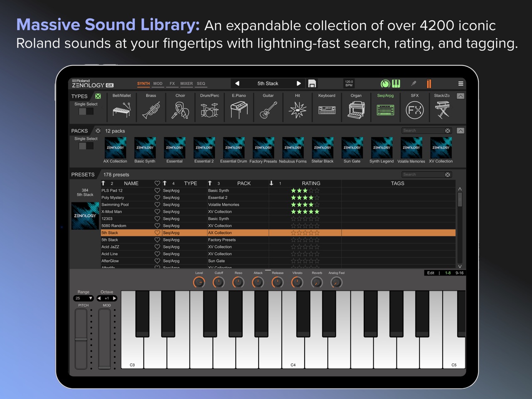Go to next preset arrow
The height and width of the screenshot is (399, 532).
298,83
